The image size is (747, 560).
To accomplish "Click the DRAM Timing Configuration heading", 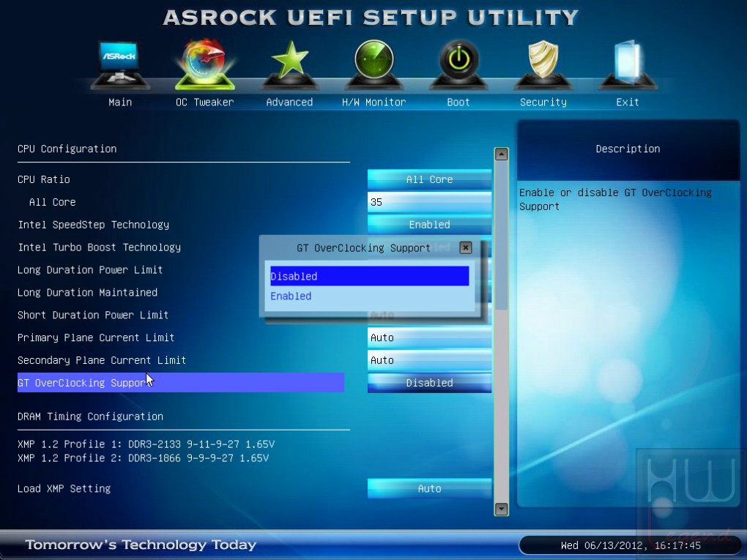I will [90, 417].
